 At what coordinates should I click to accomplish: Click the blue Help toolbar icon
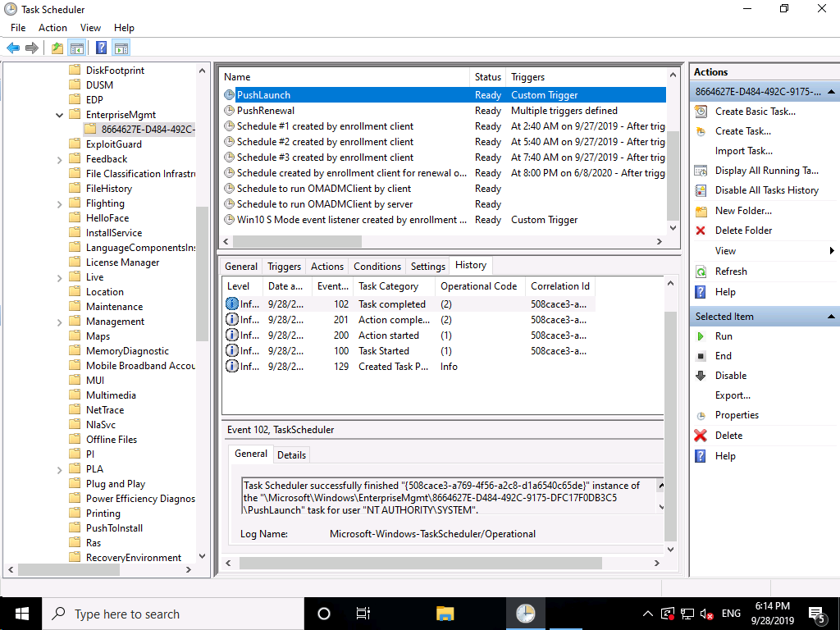pyautogui.click(x=101, y=48)
